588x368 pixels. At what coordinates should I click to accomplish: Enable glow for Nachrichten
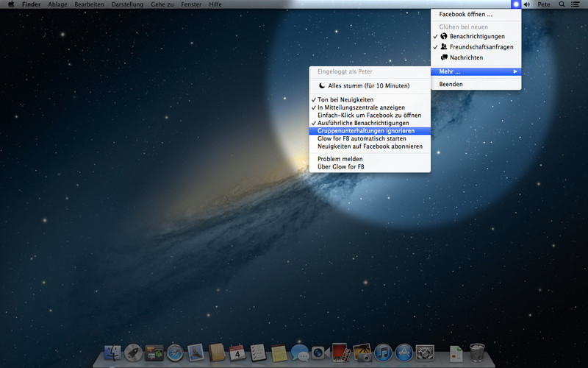476,57
